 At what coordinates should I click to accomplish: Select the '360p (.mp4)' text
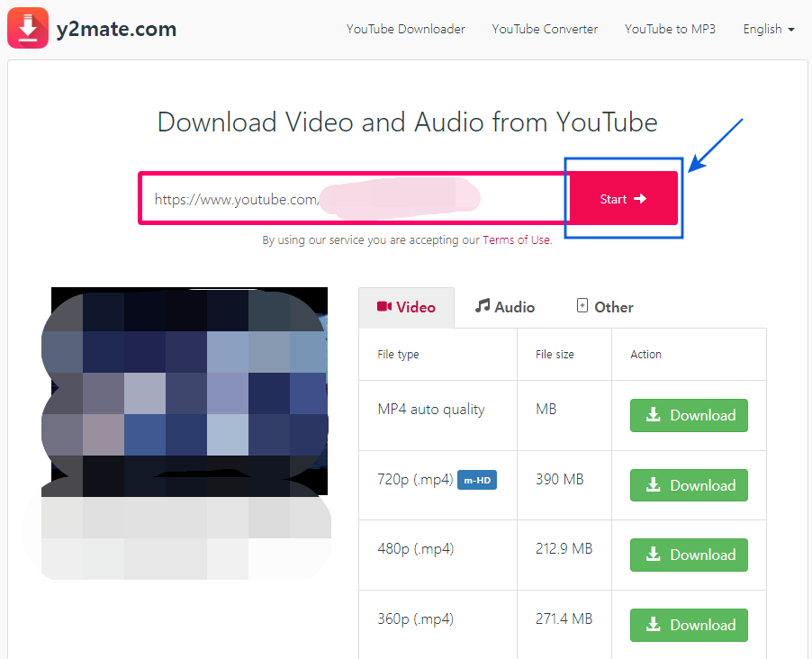pos(415,618)
